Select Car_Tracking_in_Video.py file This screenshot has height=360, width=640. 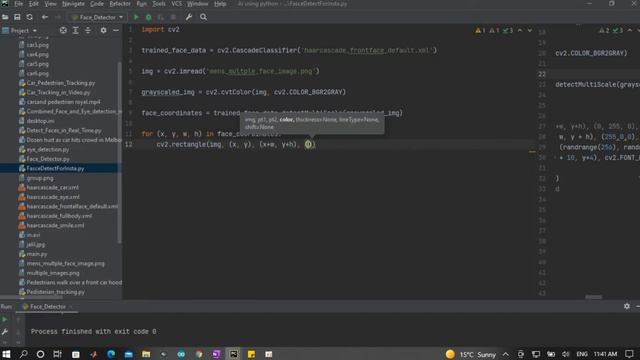[x=58, y=92]
